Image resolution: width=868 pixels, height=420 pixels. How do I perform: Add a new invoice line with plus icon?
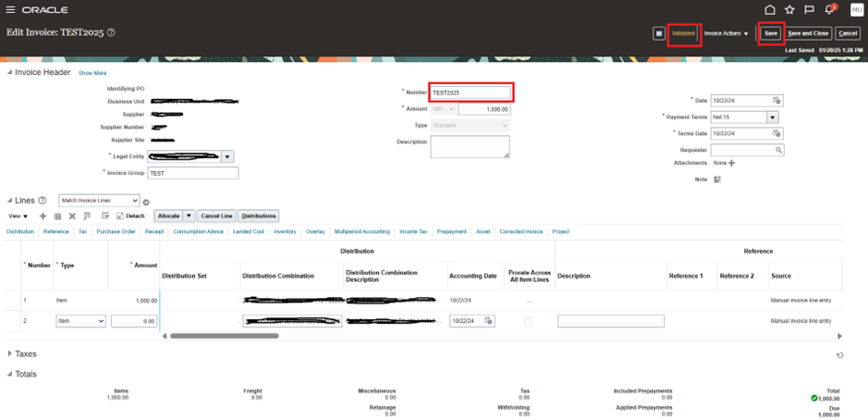pos(43,216)
